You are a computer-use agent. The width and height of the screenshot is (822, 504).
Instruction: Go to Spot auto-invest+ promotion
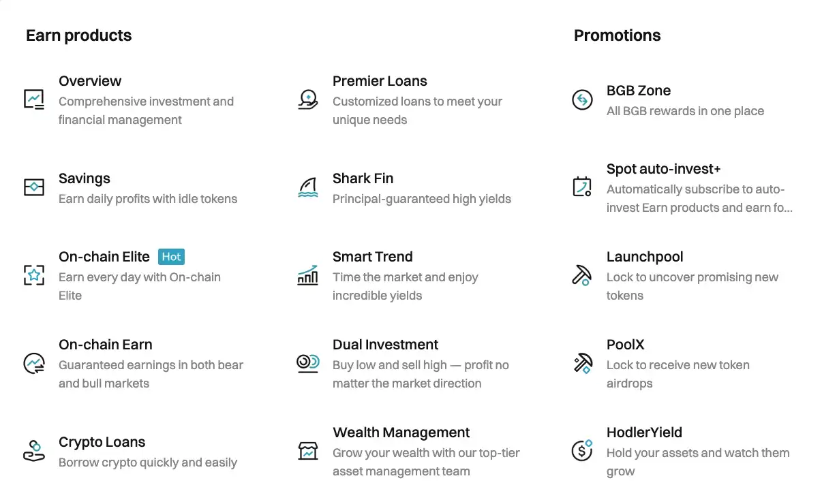pyautogui.click(x=663, y=169)
